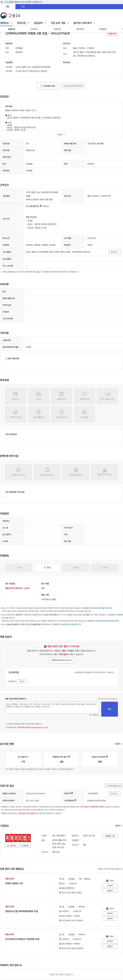Click the 차량유지비 welfare icon

61,396
